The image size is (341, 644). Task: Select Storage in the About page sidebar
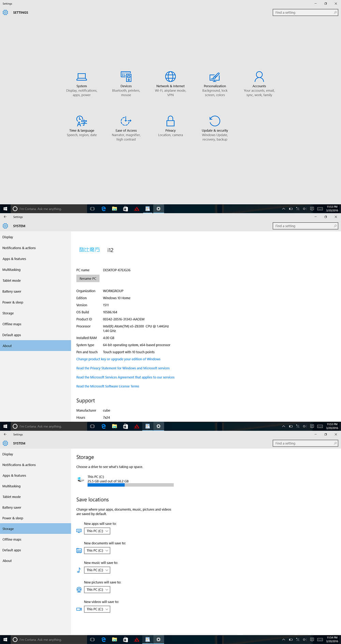35,313
